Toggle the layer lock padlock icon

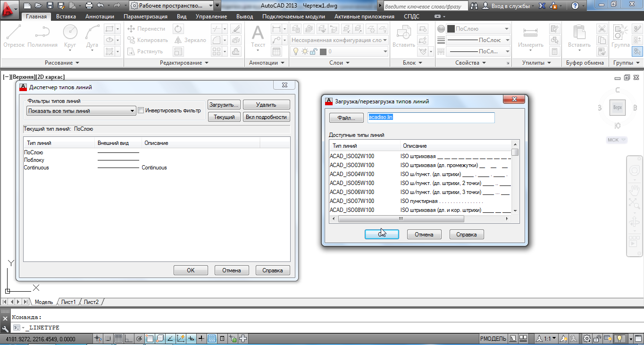(x=314, y=51)
